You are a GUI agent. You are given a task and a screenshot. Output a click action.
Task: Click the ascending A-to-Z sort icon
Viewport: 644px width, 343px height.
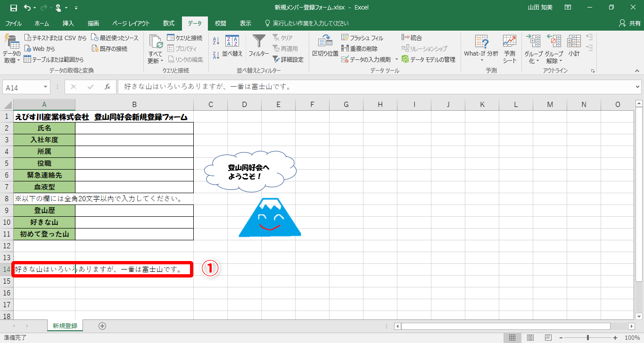(x=216, y=41)
